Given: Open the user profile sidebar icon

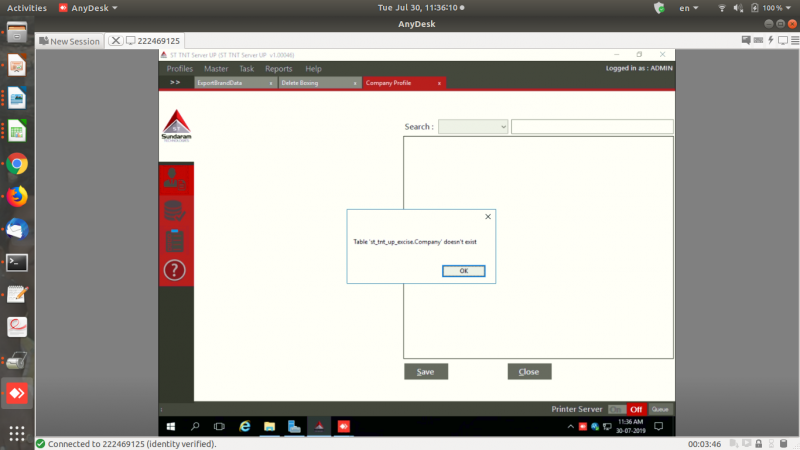Looking at the screenshot, I should [x=174, y=179].
